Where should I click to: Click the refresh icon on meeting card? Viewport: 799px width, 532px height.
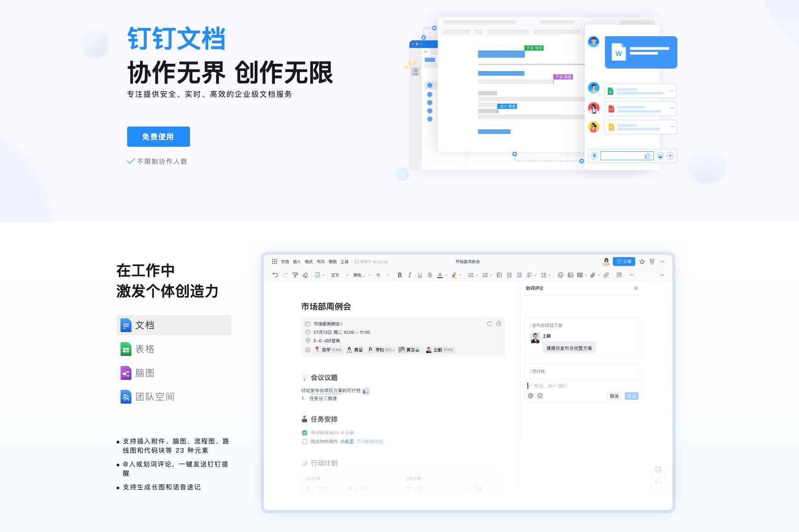point(490,323)
